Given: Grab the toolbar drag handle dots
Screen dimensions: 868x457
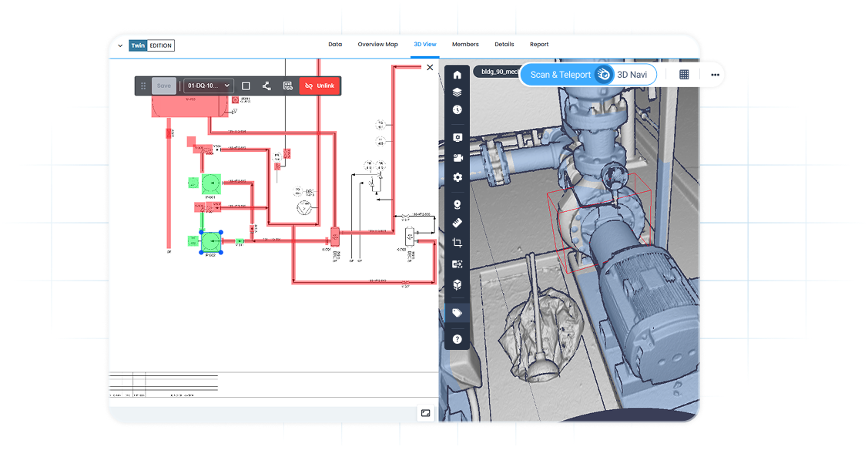Looking at the screenshot, I should point(143,86).
